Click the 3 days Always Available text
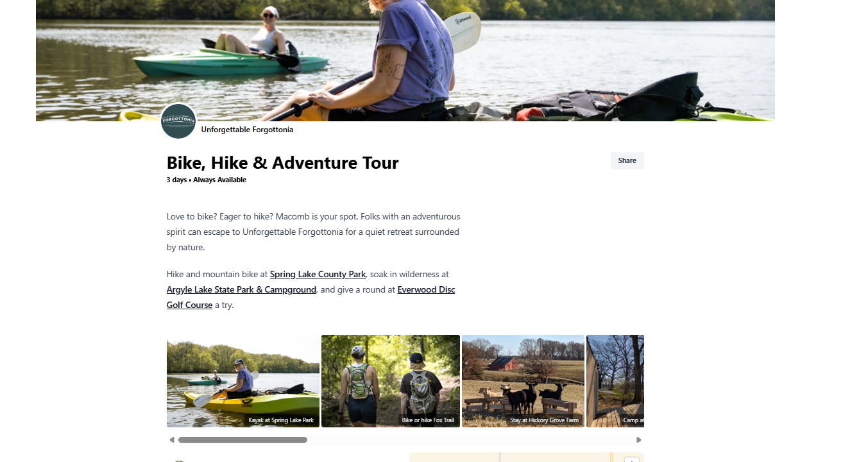 point(206,180)
